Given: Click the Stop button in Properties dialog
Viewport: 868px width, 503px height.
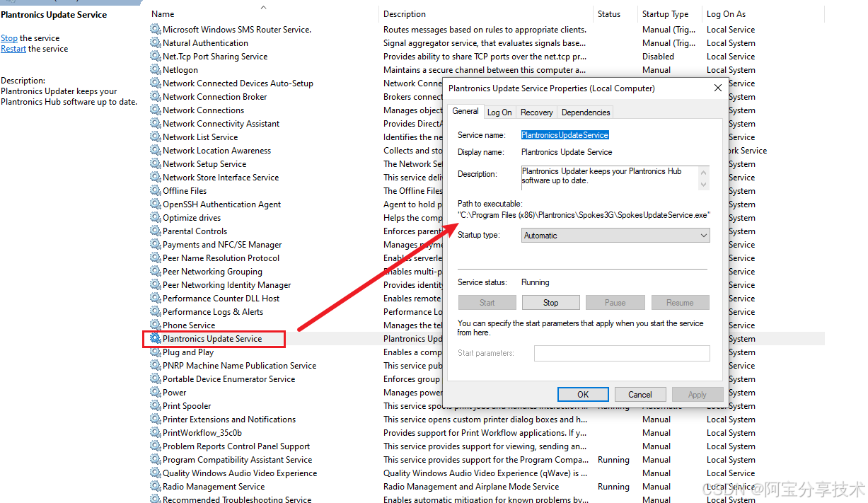Looking at the screenshot, I should coord(551,303).
